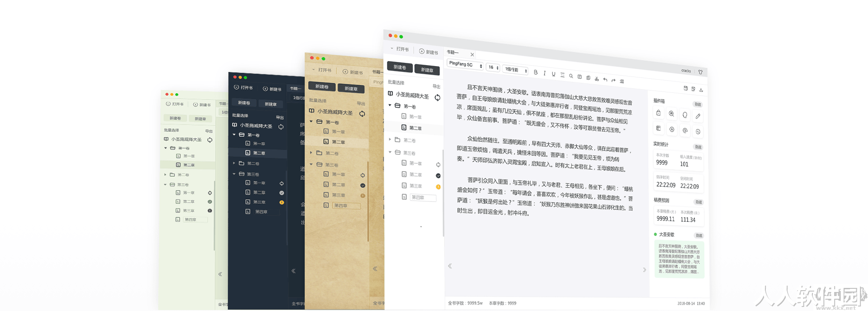Viewport: 868px width, 311px height.
Task: Click the « arrow in white window editor
Action: (x=450, y=266)
